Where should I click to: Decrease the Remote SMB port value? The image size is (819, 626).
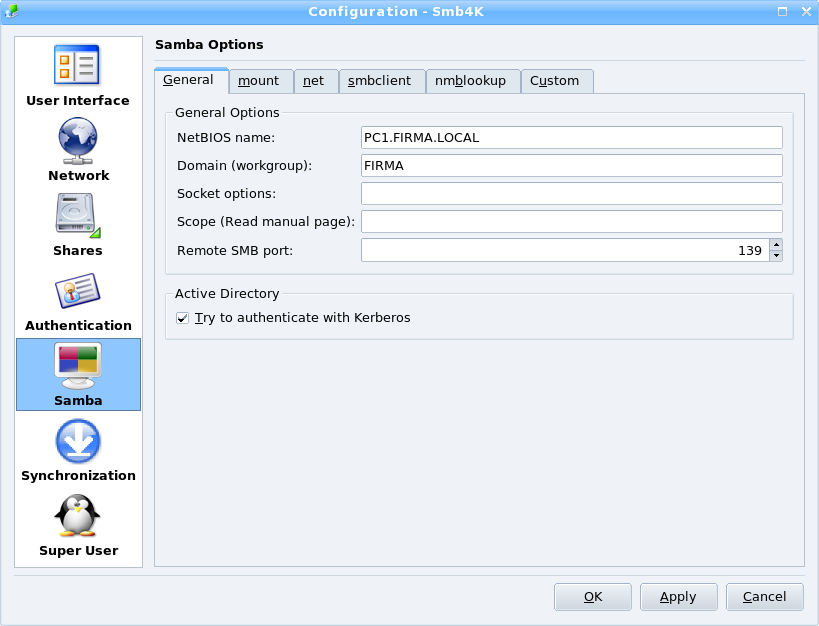tap(776, 256)
